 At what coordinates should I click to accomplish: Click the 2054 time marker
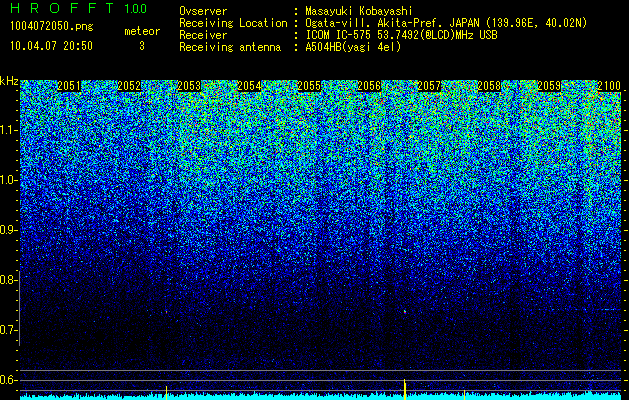[x=249, y=86]
